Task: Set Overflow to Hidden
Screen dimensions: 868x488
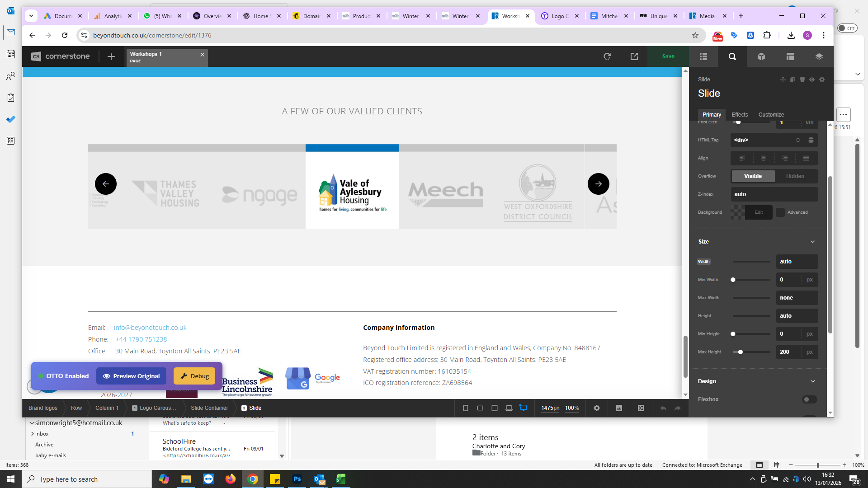Action: click(795, 176)
